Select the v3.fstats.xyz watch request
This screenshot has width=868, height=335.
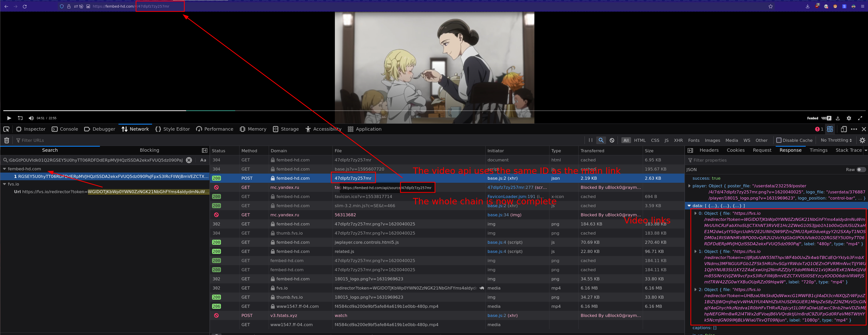click(x=447, y=315)
